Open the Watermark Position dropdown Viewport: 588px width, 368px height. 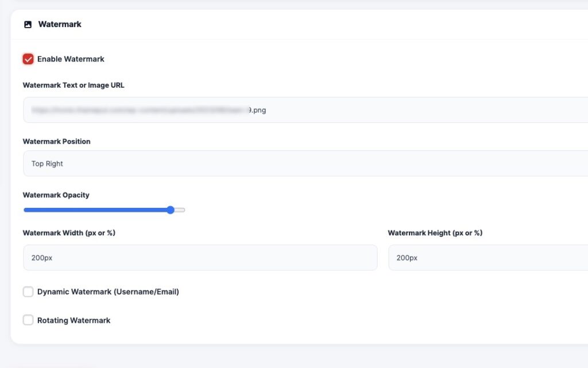tap(304, 164)
